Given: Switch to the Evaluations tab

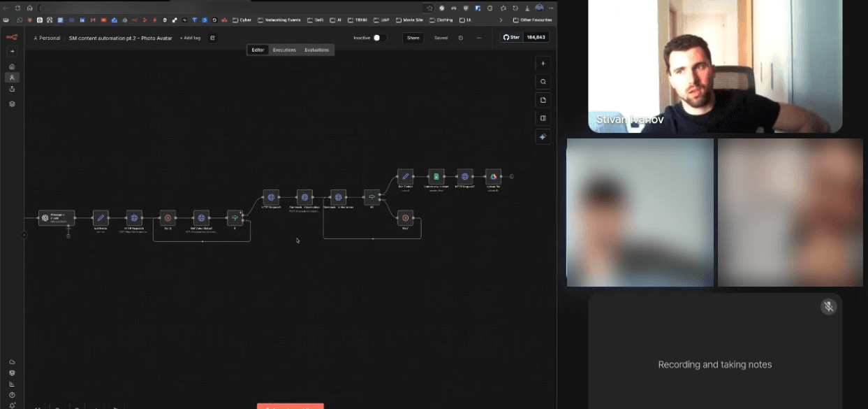Looking at the screenshot, I should (316, 50).
